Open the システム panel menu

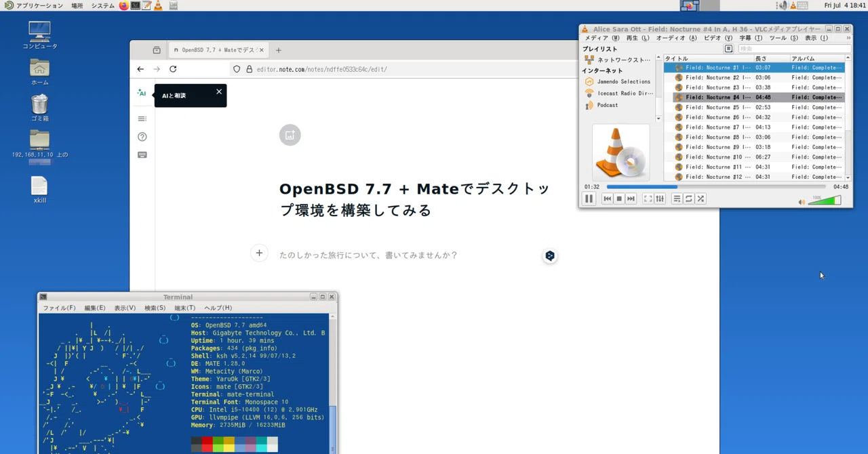pyautogui.click(x=103, y=5)
